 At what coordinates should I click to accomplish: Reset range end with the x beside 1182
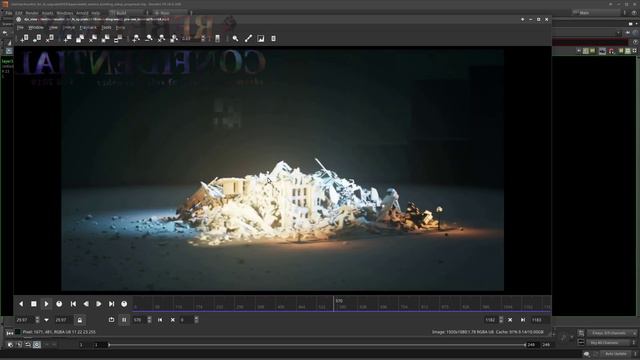pos(510,320)
